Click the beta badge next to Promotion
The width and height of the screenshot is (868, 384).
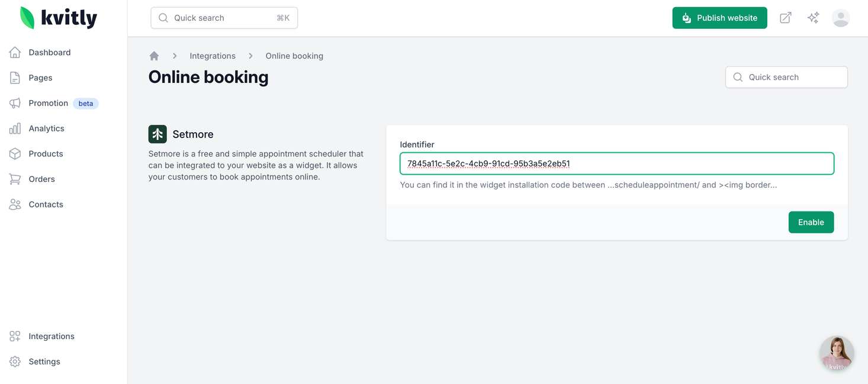pos(86,103)
